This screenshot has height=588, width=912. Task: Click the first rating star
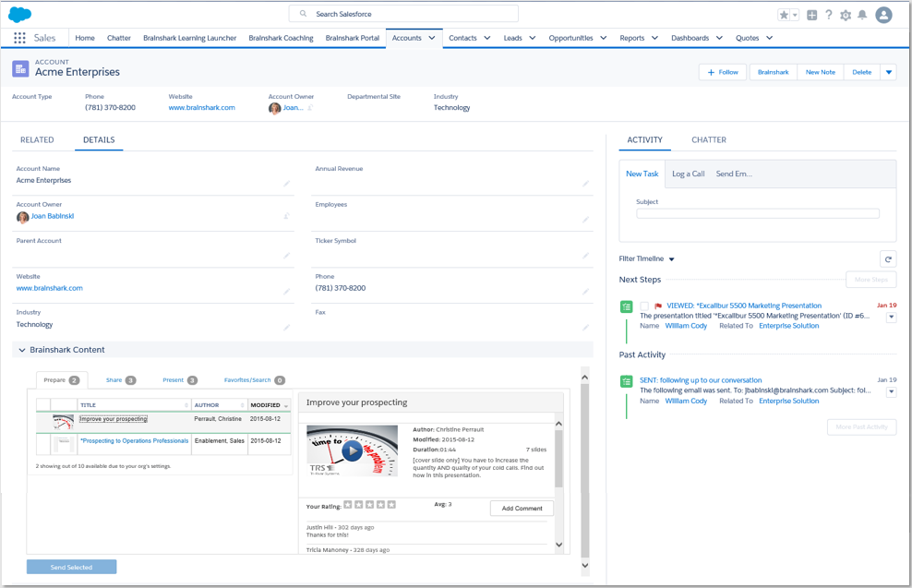point(348,505)
